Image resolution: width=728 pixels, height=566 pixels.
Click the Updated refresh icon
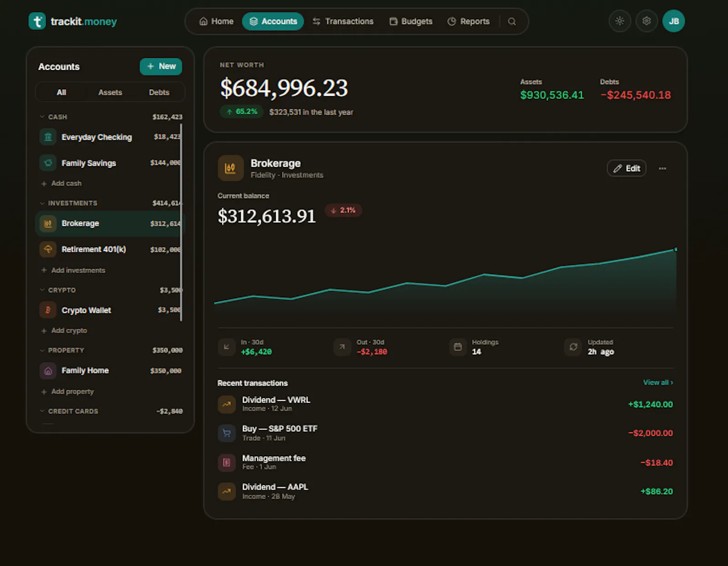point(573,347)
